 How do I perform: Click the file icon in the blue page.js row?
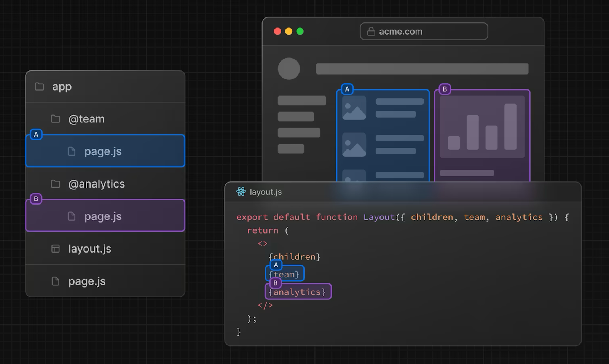72,151
